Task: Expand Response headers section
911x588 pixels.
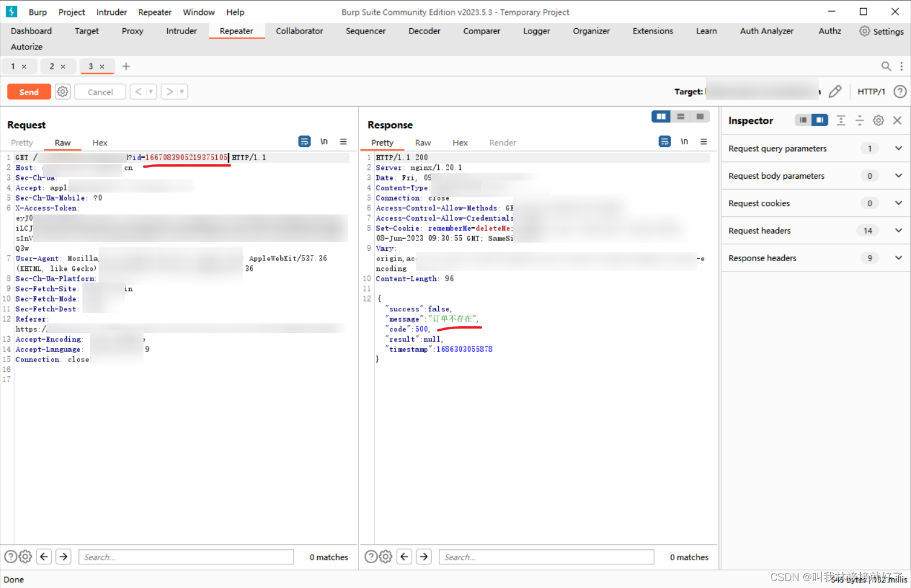Action: [815, 258]
